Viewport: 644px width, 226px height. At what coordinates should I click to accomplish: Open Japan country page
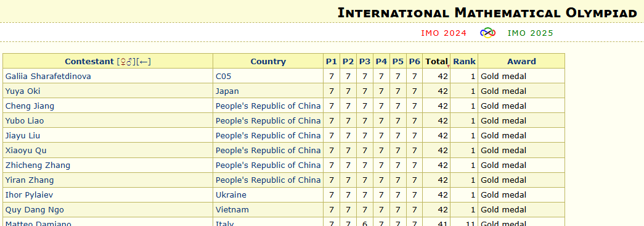click(227, 91)
